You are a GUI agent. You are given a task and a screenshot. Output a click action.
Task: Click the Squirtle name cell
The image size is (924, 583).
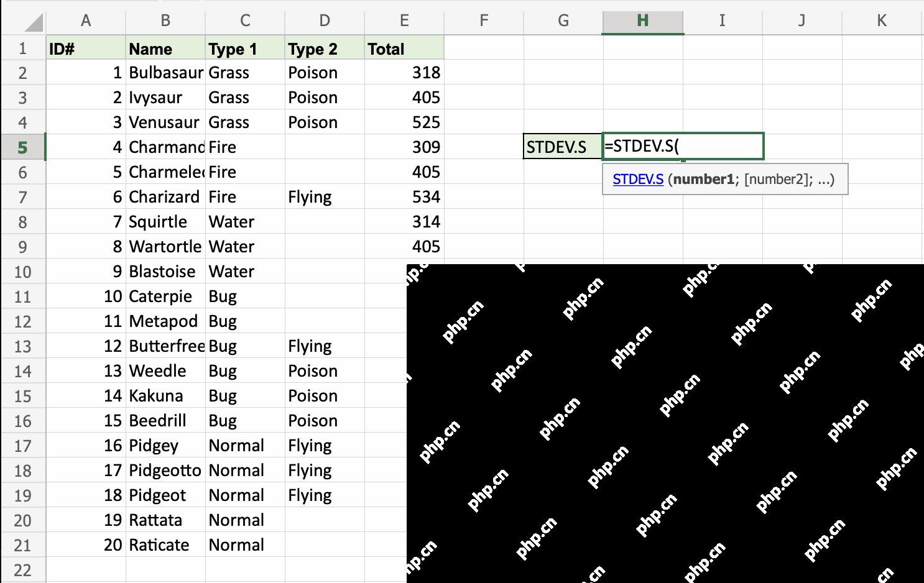(x=165, y=222)
